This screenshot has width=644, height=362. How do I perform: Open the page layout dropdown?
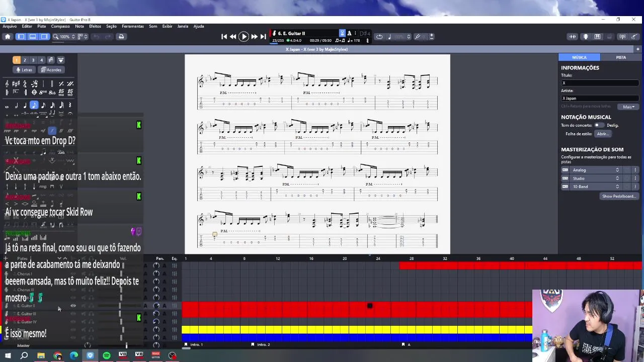[x=83, y=37]
